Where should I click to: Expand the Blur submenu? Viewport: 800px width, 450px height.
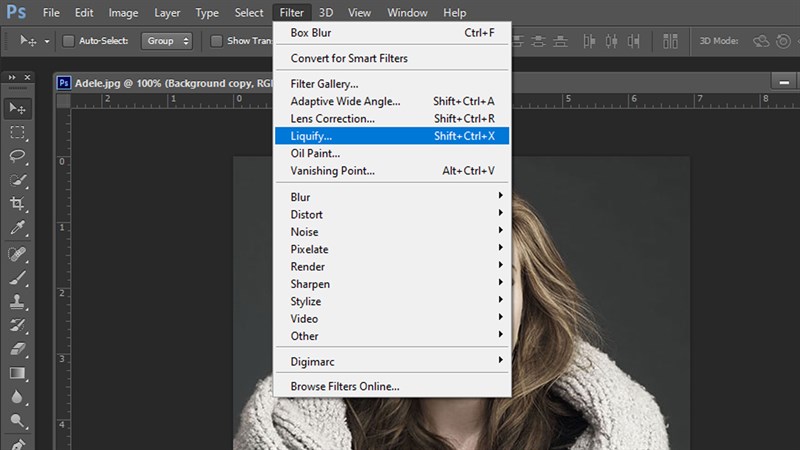click(x=392, y=197)
